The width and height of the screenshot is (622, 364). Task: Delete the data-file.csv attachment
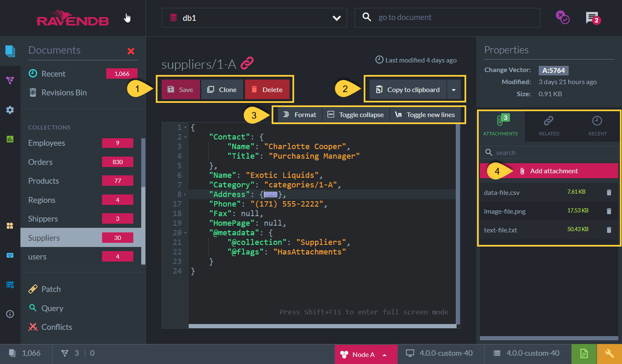pyautogui.click(x=609, y=192)
